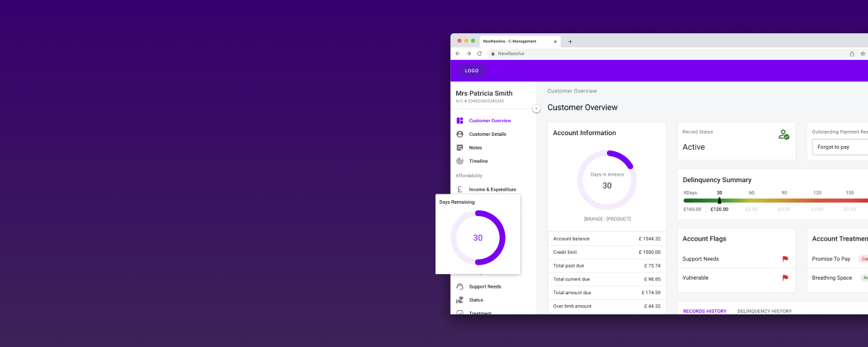The height and width of the screenshot is (347, 868).
Task: Click the Status icon in sidebar
Action: click(x=460, y=300)
